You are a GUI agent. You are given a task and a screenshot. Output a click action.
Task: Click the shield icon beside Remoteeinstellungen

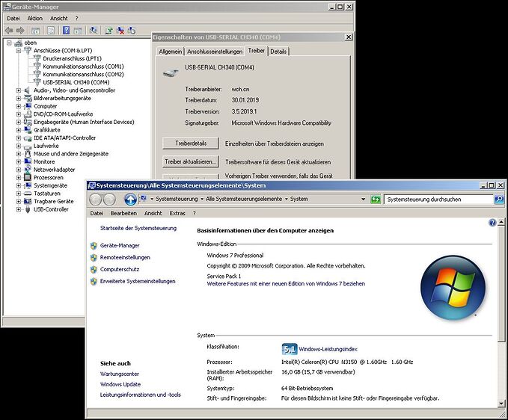94,258
